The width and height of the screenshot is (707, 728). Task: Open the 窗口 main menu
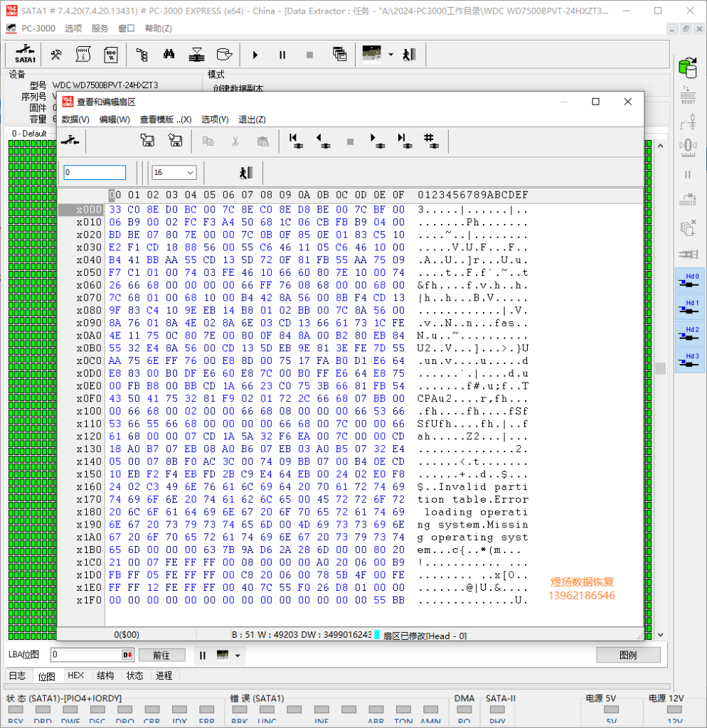coord(127,28)
